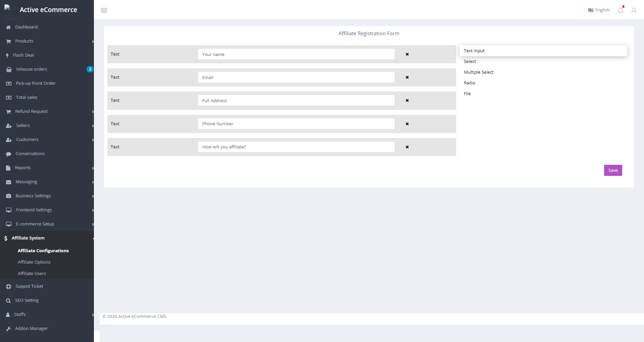Click the Flash Deal lightning icon

[7, 55]
